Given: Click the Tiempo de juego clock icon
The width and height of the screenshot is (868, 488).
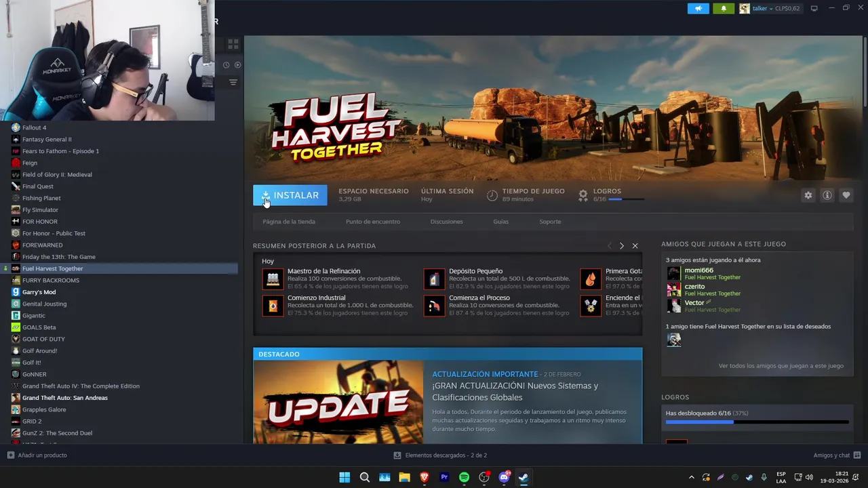Looking at the screenshot, I should [x=492, y=195].
